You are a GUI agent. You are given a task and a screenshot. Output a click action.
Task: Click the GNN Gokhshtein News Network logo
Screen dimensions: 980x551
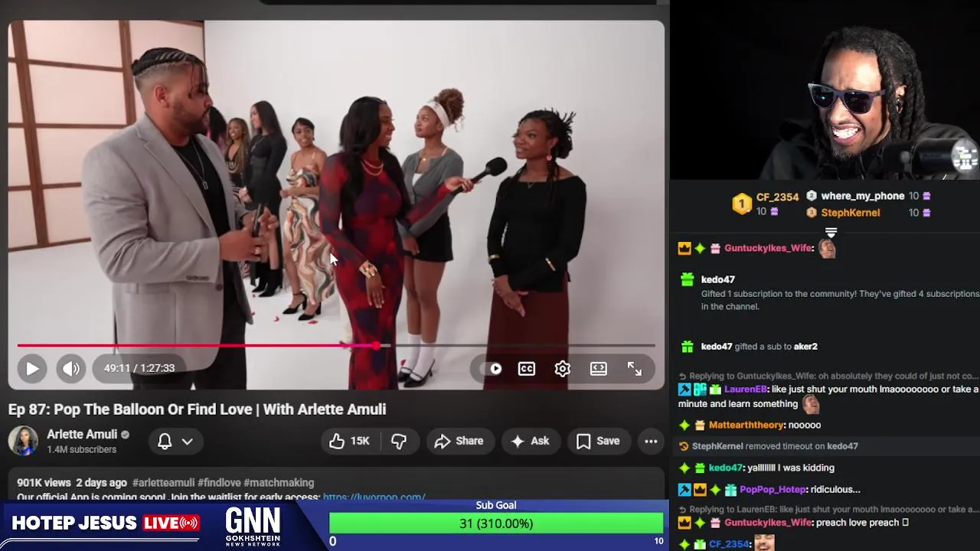[253, 526]
